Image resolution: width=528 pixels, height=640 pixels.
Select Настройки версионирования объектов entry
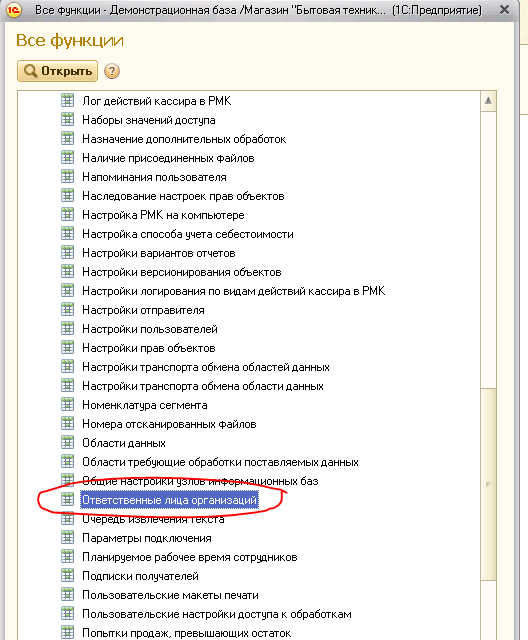tap(182, 272)
